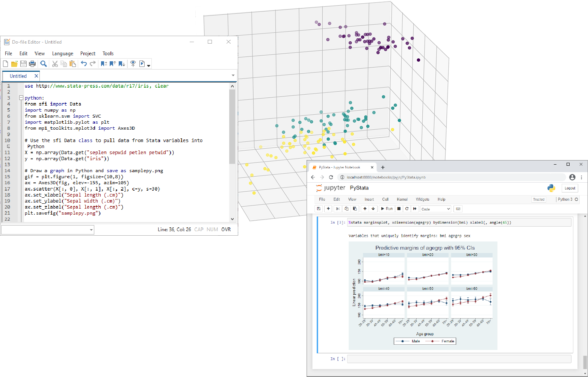Screen dimensions: 588x377
Task: Open the Language menu in Do-file Editor
Action: click(62, 53)
